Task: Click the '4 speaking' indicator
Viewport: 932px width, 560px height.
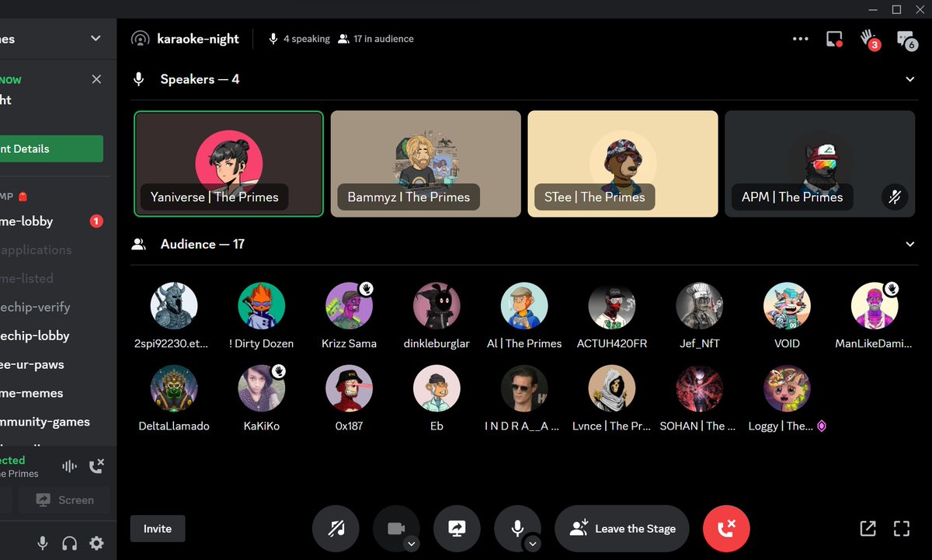Action: pyautogui.click(x=300, y=39)
